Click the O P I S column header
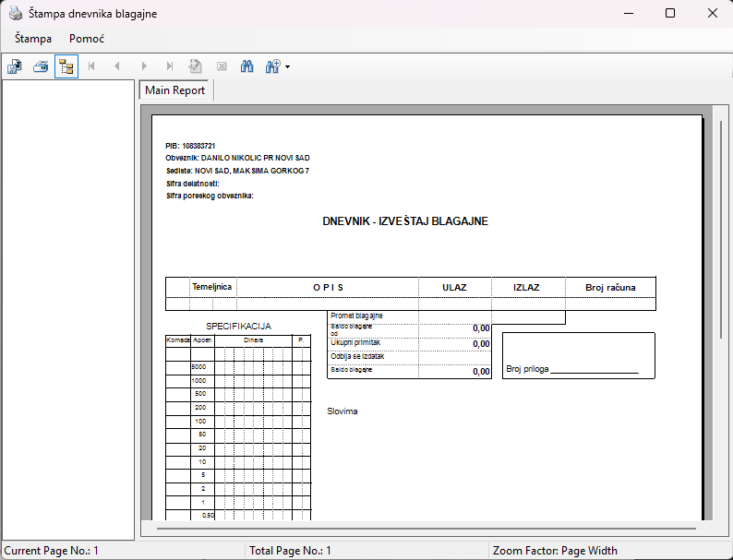Viewport: 733px width, 560px height. coord(328,288)
